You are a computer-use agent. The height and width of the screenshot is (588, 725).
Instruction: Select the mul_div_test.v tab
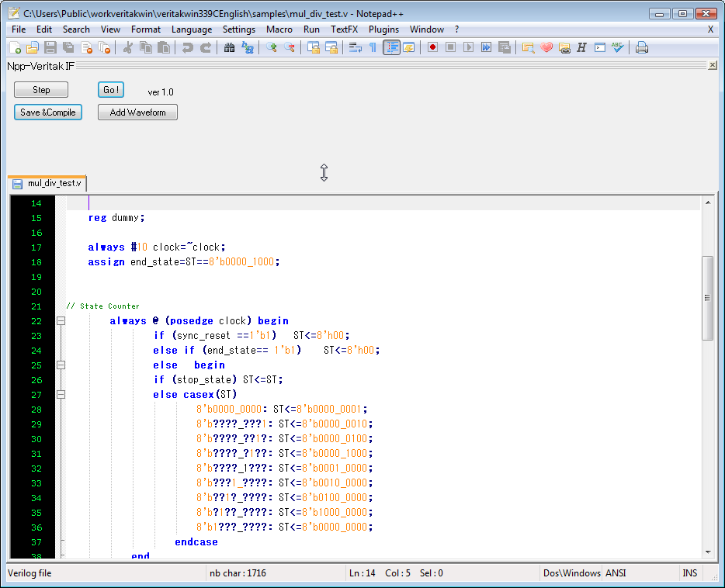(48, 183)
